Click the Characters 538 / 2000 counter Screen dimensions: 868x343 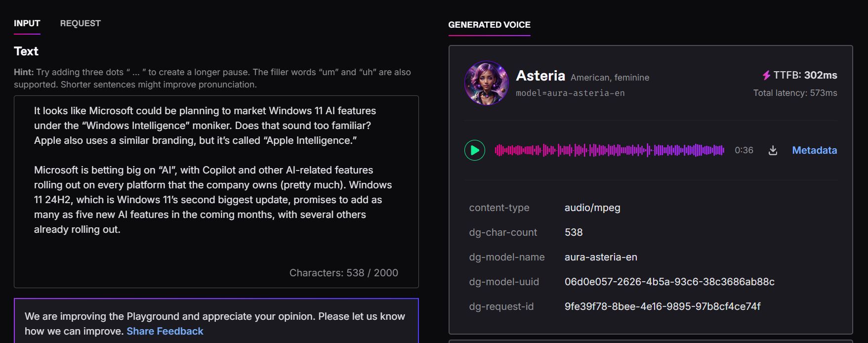(x=344, y=273)
